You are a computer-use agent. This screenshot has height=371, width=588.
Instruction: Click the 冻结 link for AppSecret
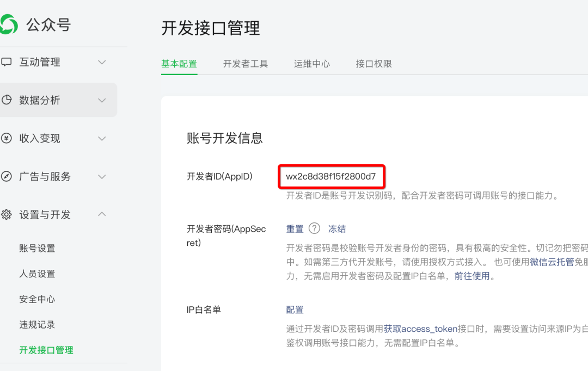[337, 229]
